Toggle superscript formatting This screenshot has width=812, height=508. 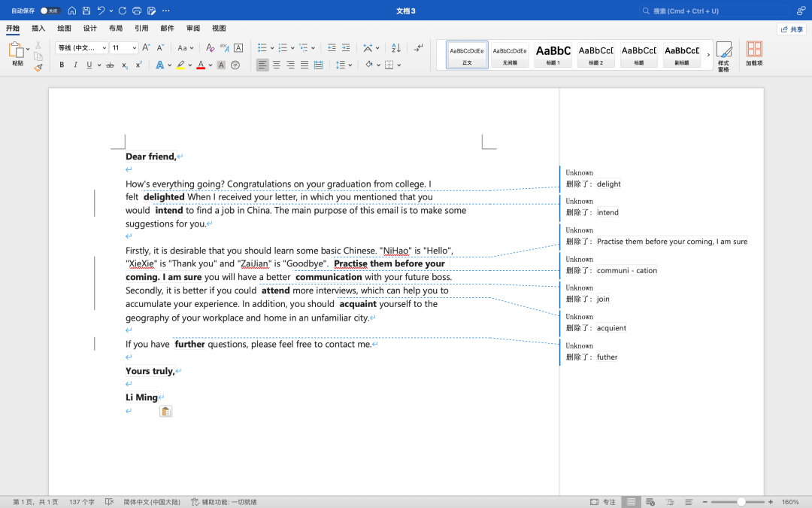tap(139, 65)
